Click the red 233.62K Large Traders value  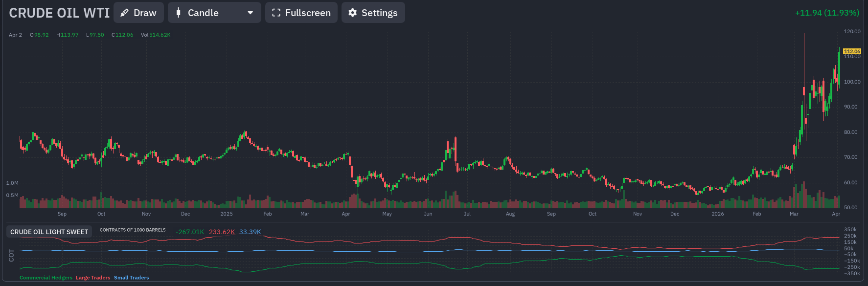[222, 232]
